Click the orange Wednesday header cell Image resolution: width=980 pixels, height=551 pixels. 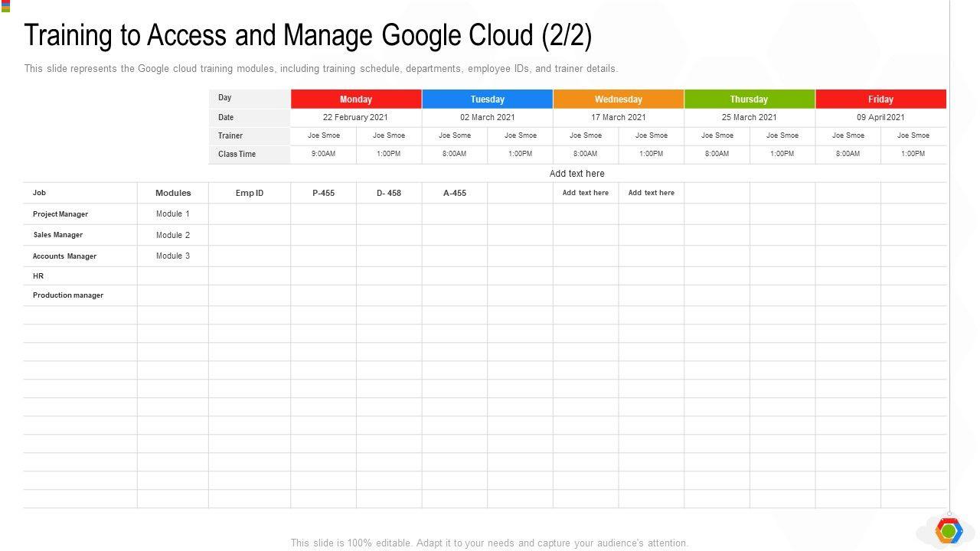point(618,99)
